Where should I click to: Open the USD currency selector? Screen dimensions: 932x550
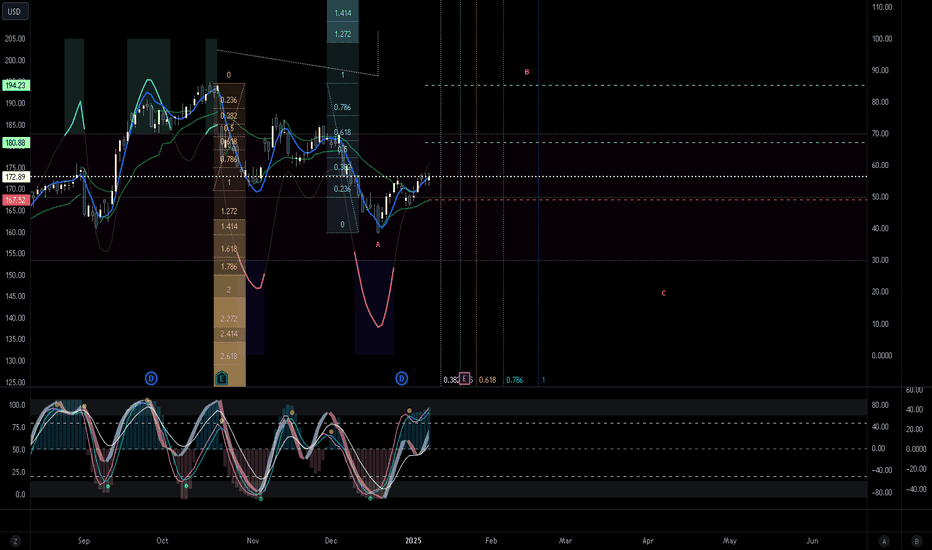14,11
